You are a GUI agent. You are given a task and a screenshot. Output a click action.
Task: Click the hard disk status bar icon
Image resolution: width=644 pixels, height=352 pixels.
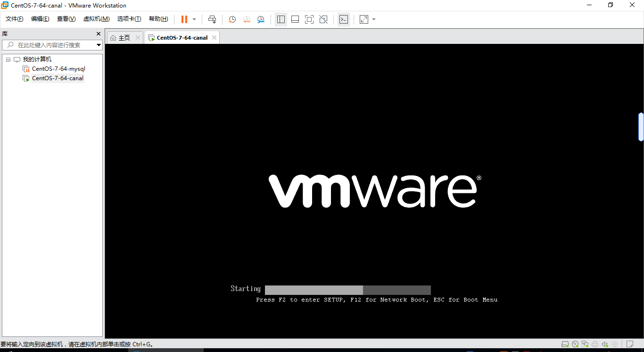point(565,344)
